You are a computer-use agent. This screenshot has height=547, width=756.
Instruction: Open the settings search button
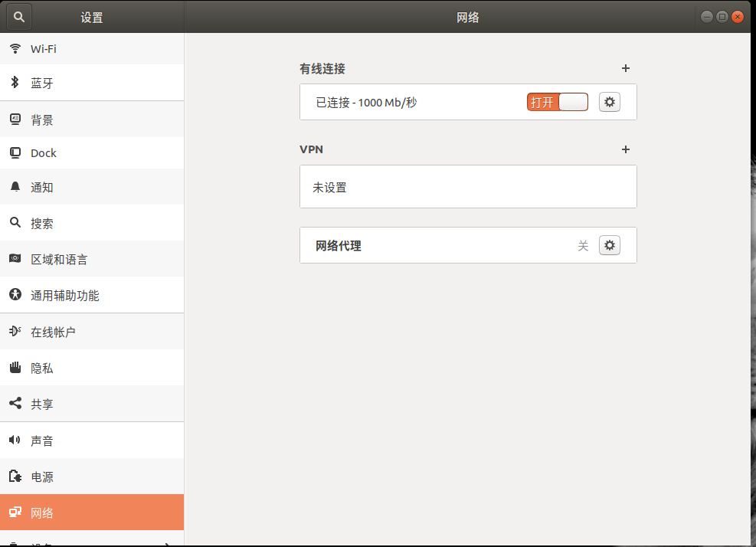[x=19, y=17]
